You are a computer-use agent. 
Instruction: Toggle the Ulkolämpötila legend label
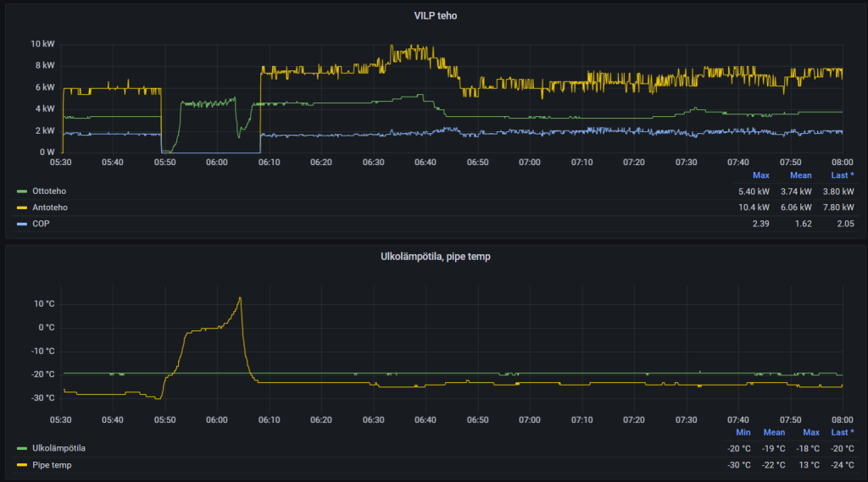coord(58,449)
